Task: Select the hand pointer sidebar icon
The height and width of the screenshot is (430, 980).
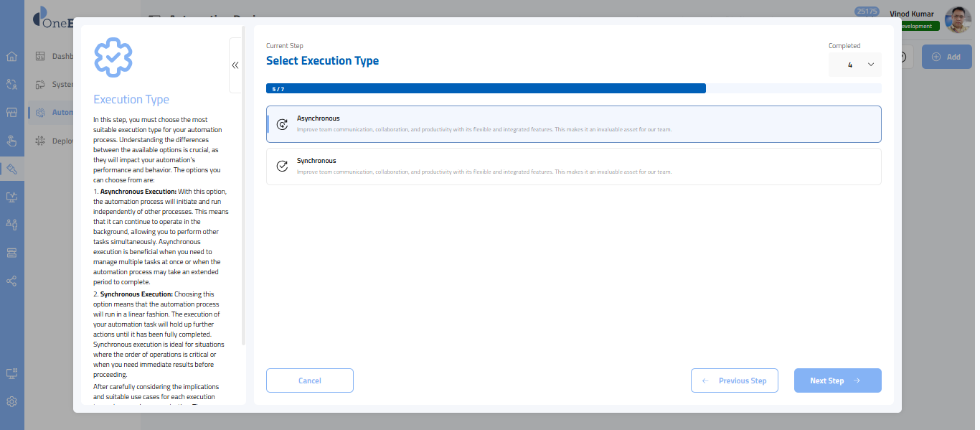Action: point(11,141)
